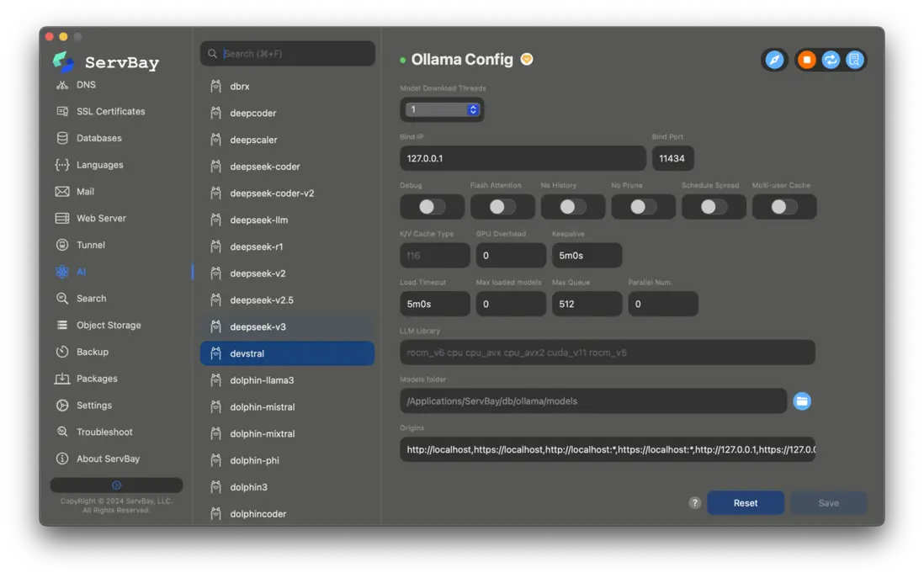Open the Model Download Threads dropdown
The width and height of the screenshot is (924, 578).
tap(442, 109)
